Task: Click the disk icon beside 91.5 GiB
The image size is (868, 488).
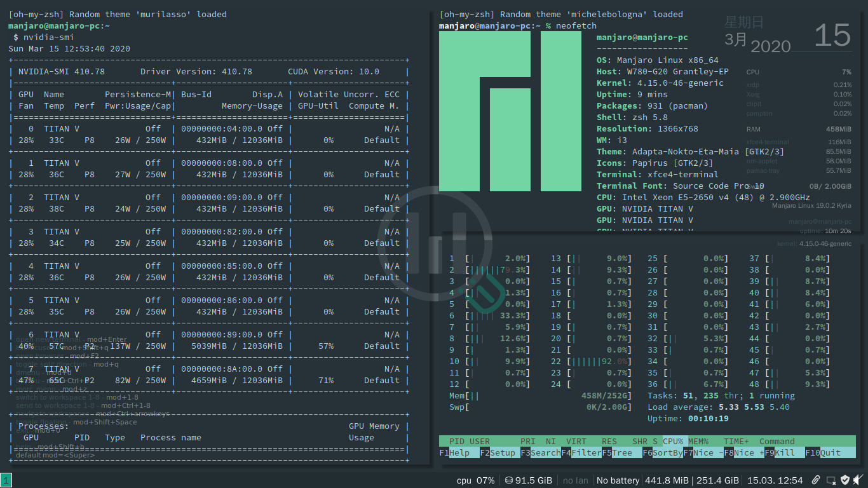Action: [x=508, y=480]
